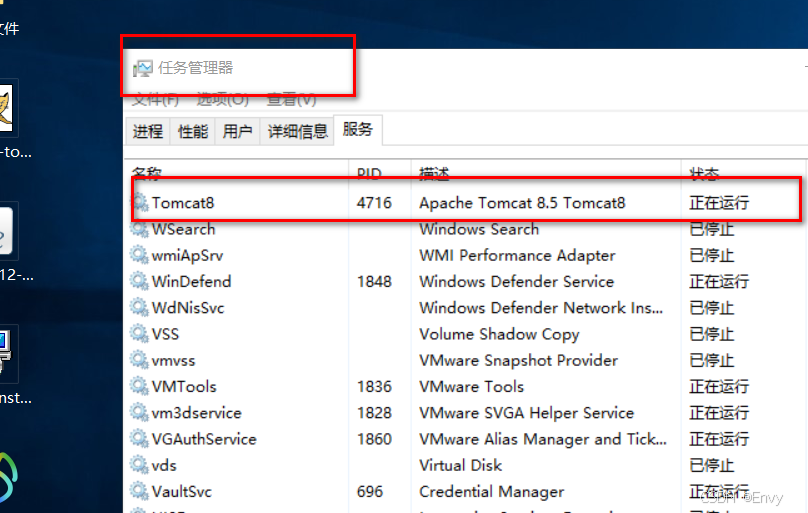This screenshot has width=808, height=513.
Task: Click PID 1848 in the WinDefend row
Action: point(374,282)
